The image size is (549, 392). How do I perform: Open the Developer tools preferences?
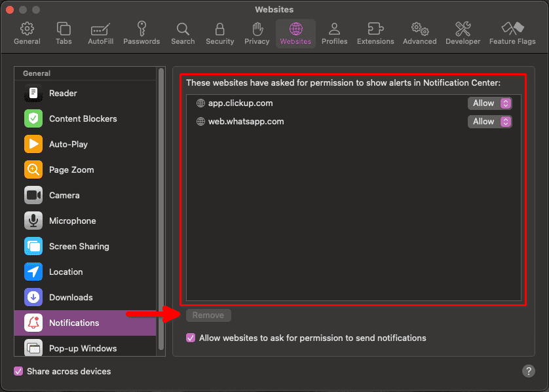tap(463, 33)
